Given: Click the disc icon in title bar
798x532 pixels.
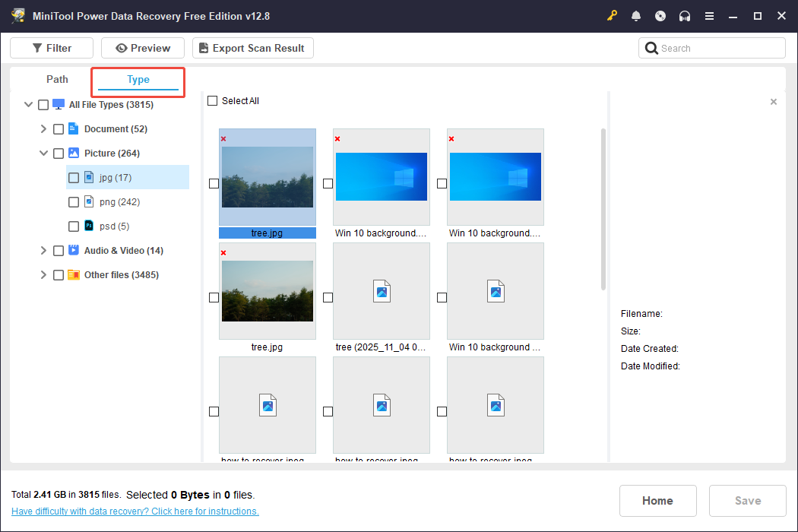Looking at the screenshot, I should 660,16.
